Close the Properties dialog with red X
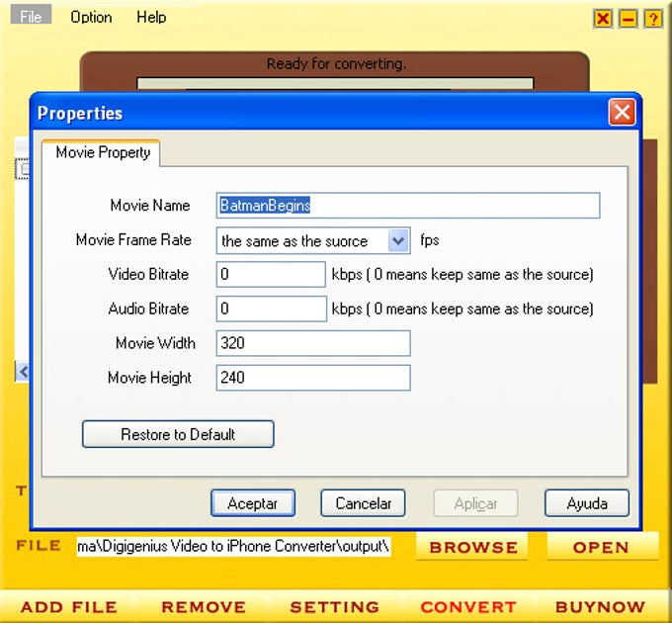 [x=622, y=113]
